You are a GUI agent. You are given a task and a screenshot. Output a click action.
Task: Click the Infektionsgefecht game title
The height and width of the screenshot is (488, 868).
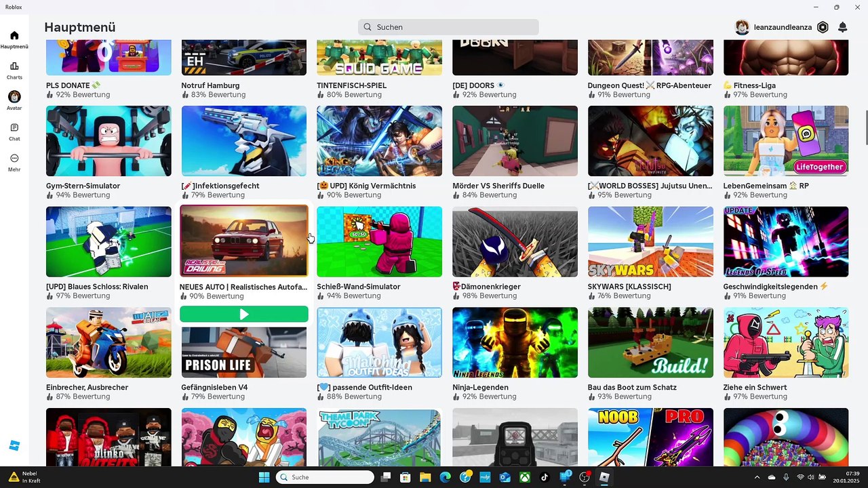(x=220, y=186)
